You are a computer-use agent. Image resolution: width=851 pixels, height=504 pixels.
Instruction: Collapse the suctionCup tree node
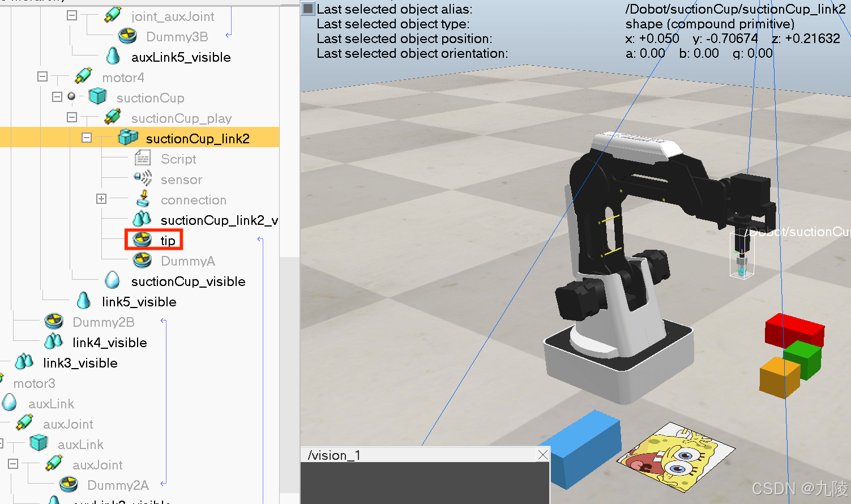point(57,97)
